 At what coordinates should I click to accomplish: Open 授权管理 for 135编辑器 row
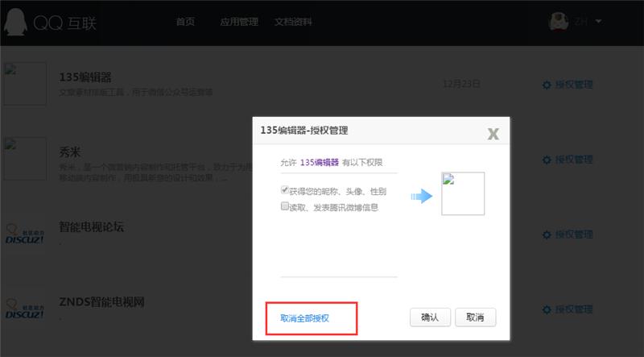pyautogui.click(x=574, y=85)
